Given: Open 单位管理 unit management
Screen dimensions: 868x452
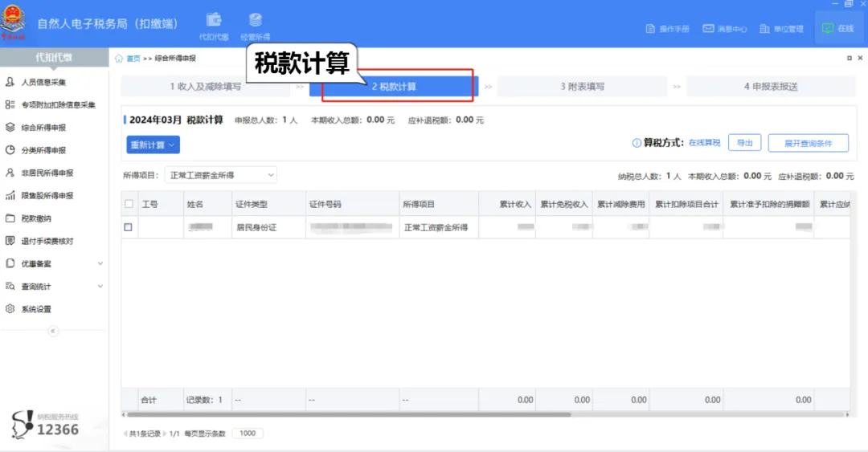Looking at the screenshot, I should 781,29.
